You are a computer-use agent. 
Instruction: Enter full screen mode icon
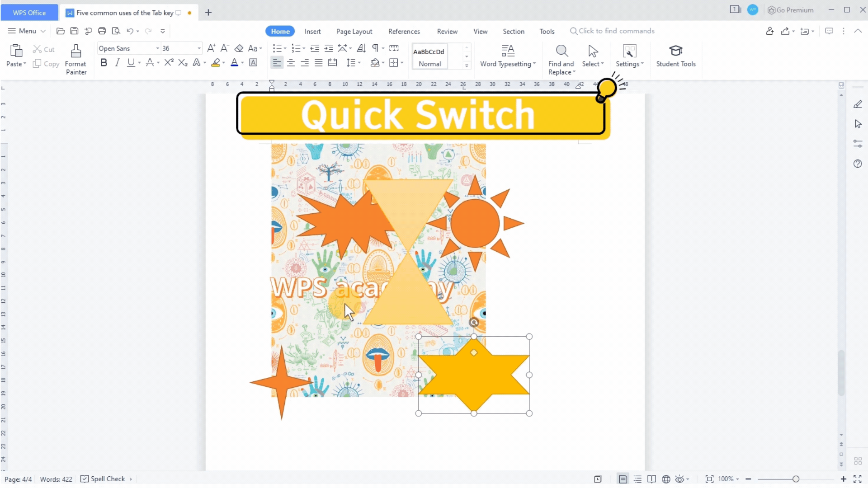[x=858, y=479]
